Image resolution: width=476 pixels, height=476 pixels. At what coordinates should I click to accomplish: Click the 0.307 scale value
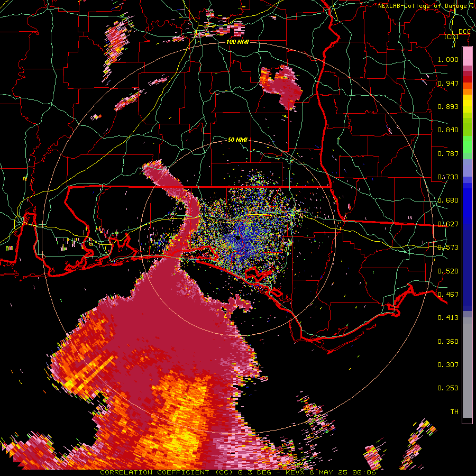click(448, 365)
